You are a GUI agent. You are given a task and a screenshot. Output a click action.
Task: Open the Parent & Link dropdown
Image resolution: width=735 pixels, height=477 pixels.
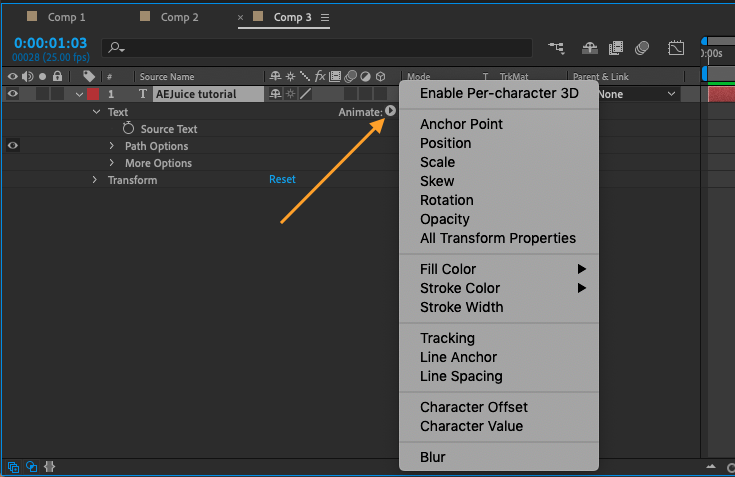pyautogui.click(x=638, y=94)
